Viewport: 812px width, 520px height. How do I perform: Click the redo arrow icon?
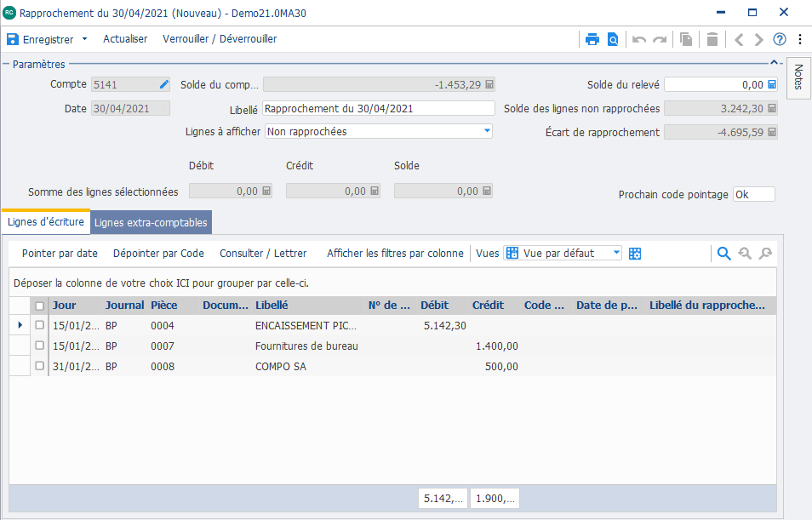(660, 39)
